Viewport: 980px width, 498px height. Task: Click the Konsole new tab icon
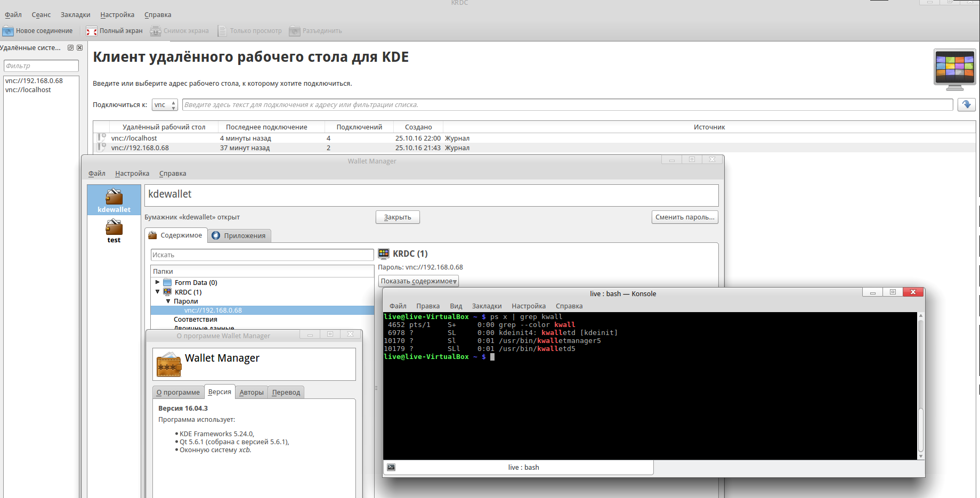pyautogui.click(x=391, y=467)
